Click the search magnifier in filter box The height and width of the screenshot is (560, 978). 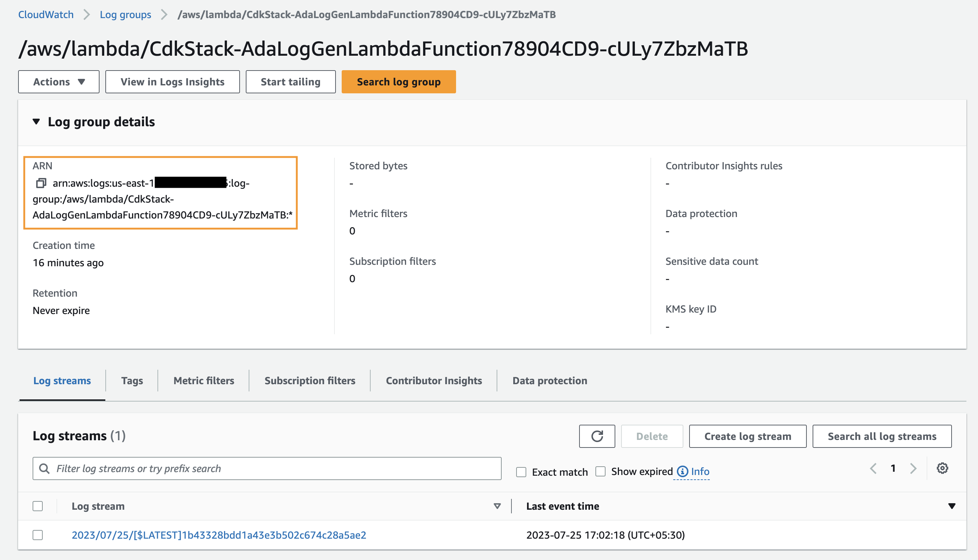click(x=45, y=468)
